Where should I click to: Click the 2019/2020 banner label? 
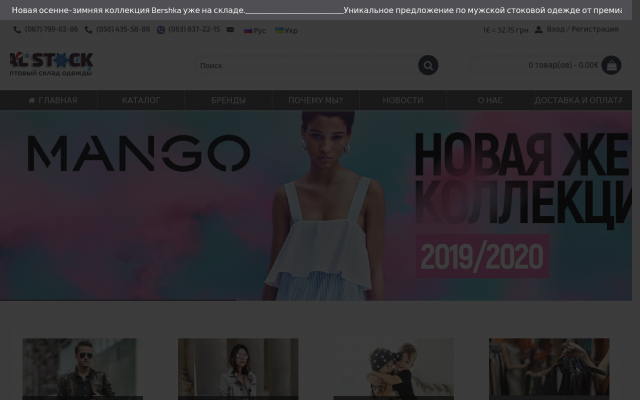point(482,256)
